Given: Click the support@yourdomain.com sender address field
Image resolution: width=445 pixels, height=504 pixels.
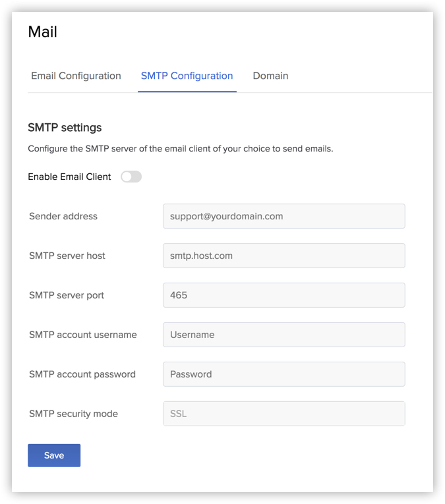Looking at the screenshot, I should coord(283,216).
